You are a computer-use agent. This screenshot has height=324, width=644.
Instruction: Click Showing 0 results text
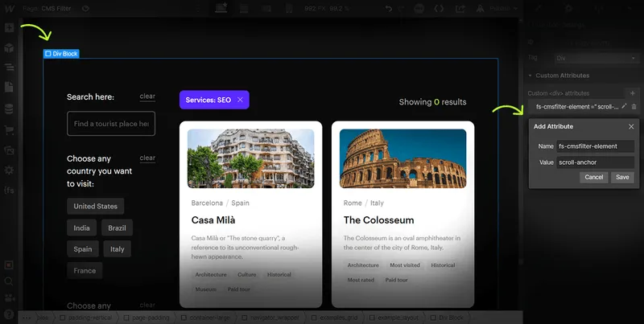(x=432, y=102)
